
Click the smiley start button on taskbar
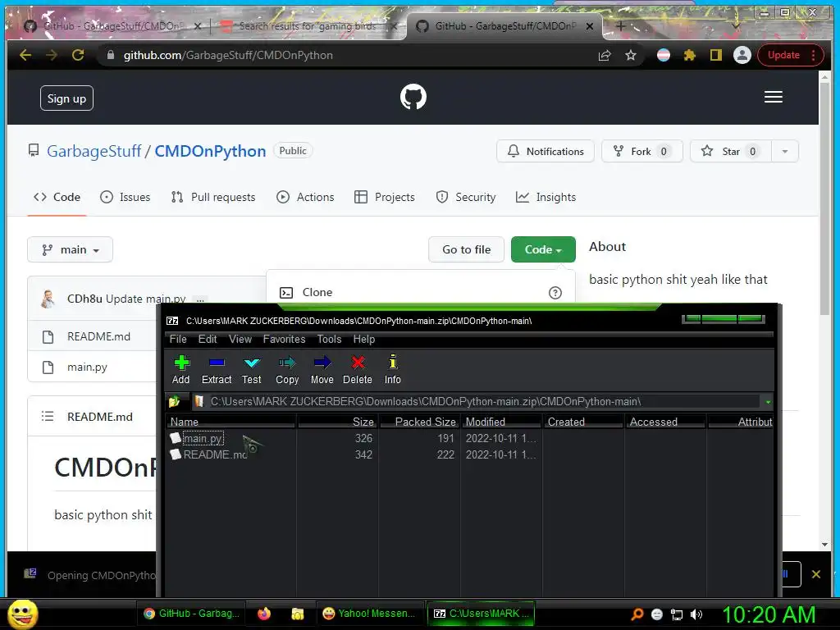pos(22,614)
